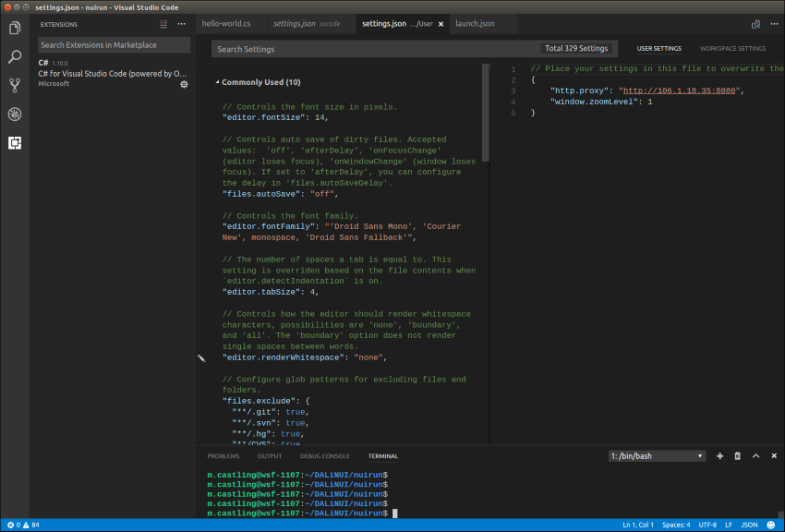Open the Debug view in activity bar
785x532 pixels.
click(x=15, y=115)
